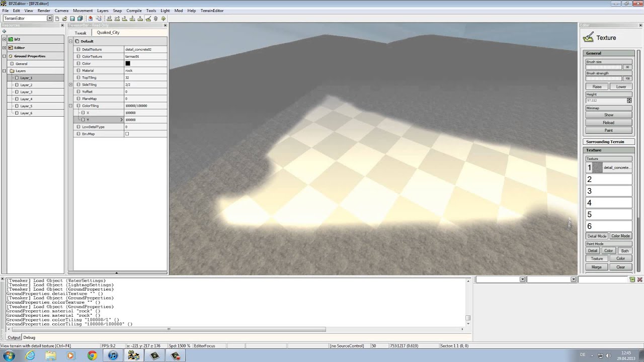
Task: Click the large Texture brush icon in Editor panel
Action: point(588,38)
